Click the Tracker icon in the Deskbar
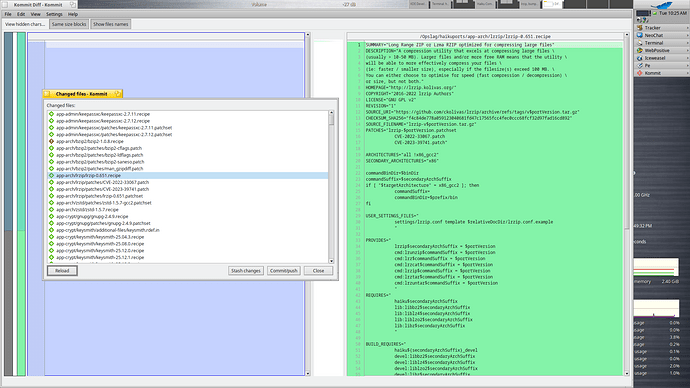This screenshot has height=388, width=690. coord(640,28)
